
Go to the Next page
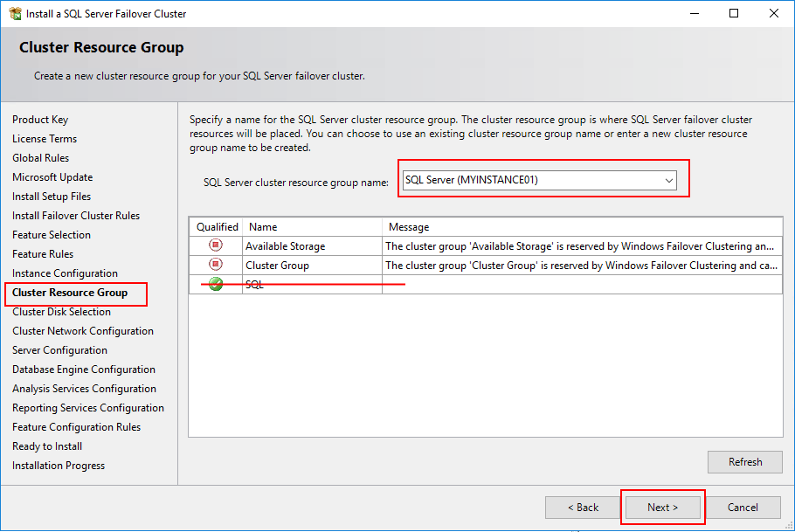[x=663, y=508]
